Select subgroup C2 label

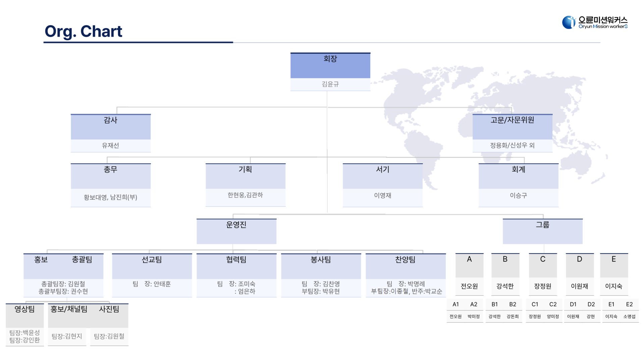point(553,304)
